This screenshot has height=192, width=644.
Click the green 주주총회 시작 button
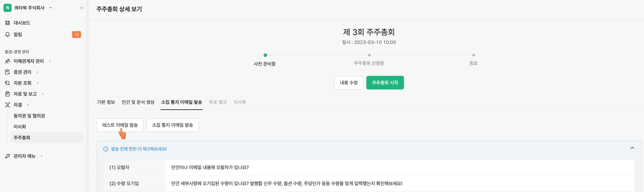[385, 83]
